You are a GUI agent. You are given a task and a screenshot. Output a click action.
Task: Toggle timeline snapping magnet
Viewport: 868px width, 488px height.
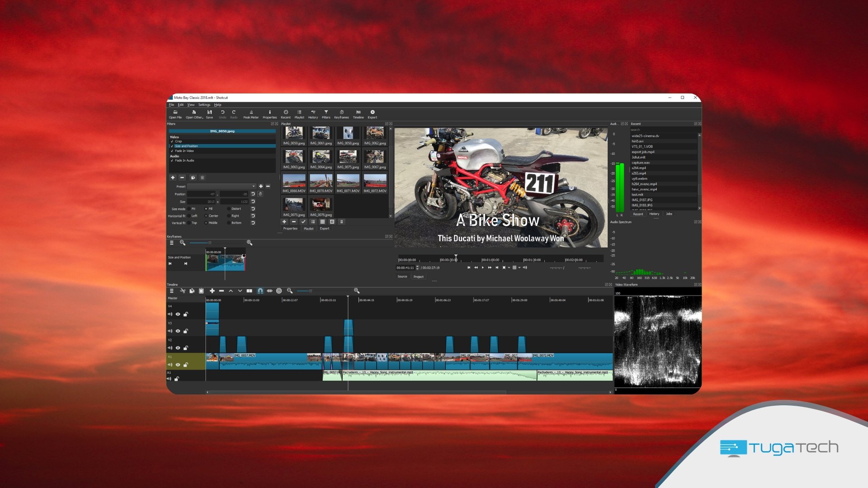(x=260, y=291)
